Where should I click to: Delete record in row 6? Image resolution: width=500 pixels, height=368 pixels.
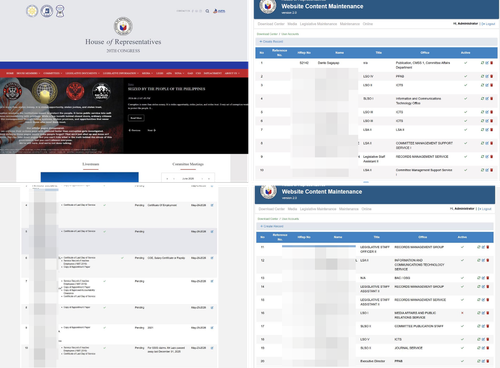[x=491, y=121]
